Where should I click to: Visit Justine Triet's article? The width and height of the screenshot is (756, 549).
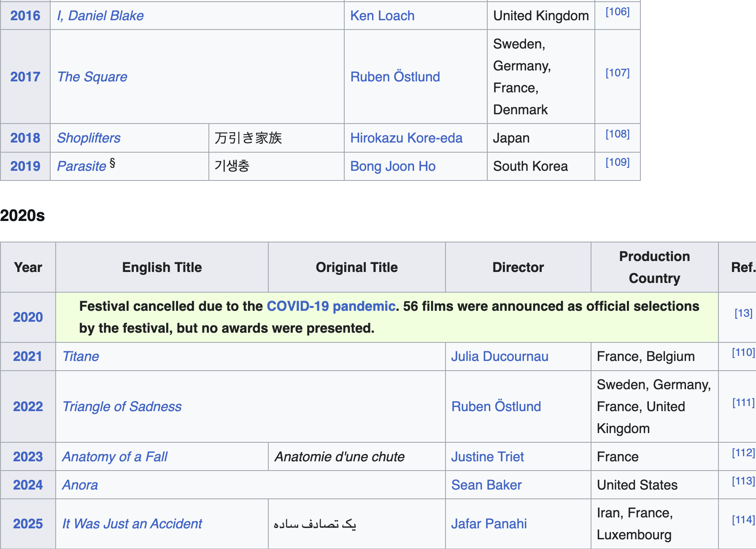(x=488, y=457)
